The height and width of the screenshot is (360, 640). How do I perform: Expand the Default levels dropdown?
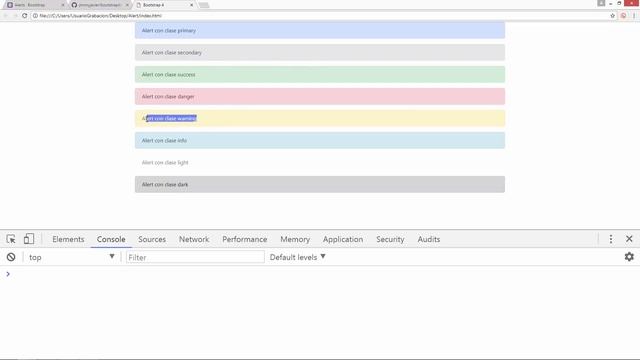(x=298, y=257)
